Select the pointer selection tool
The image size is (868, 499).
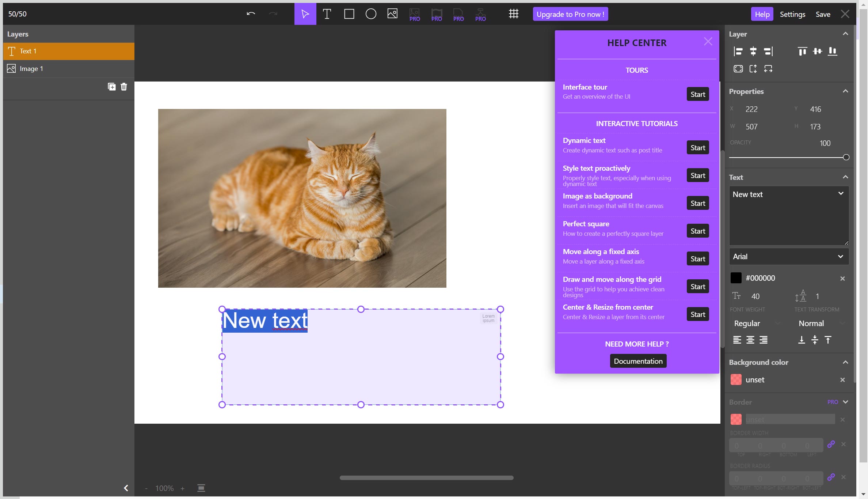[x=305, y=14]
